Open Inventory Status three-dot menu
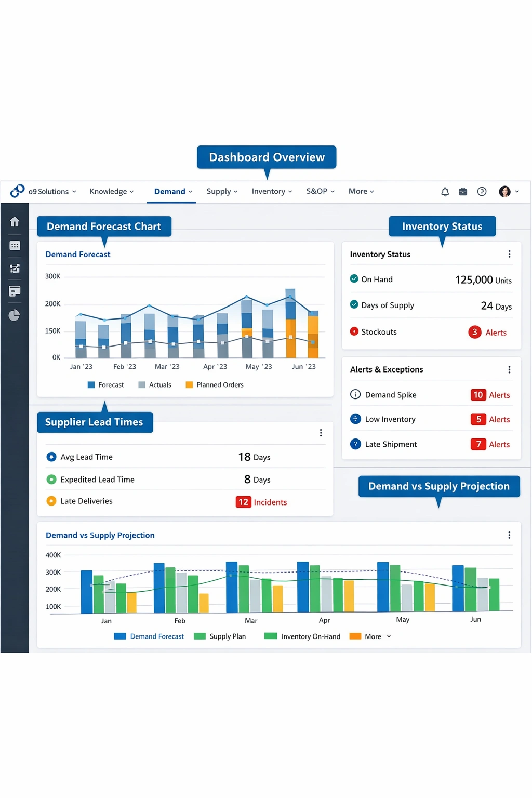Screen dimensions: 532x798 509,254
